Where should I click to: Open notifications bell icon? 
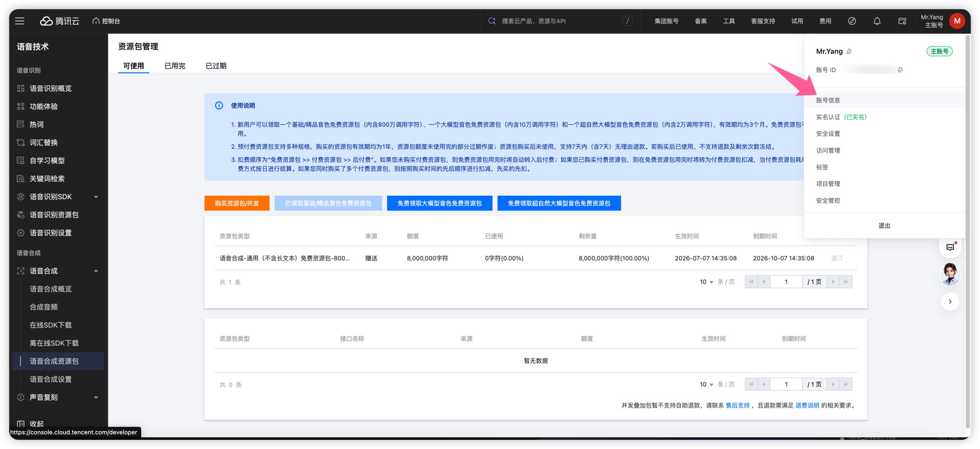coord(877,21)
